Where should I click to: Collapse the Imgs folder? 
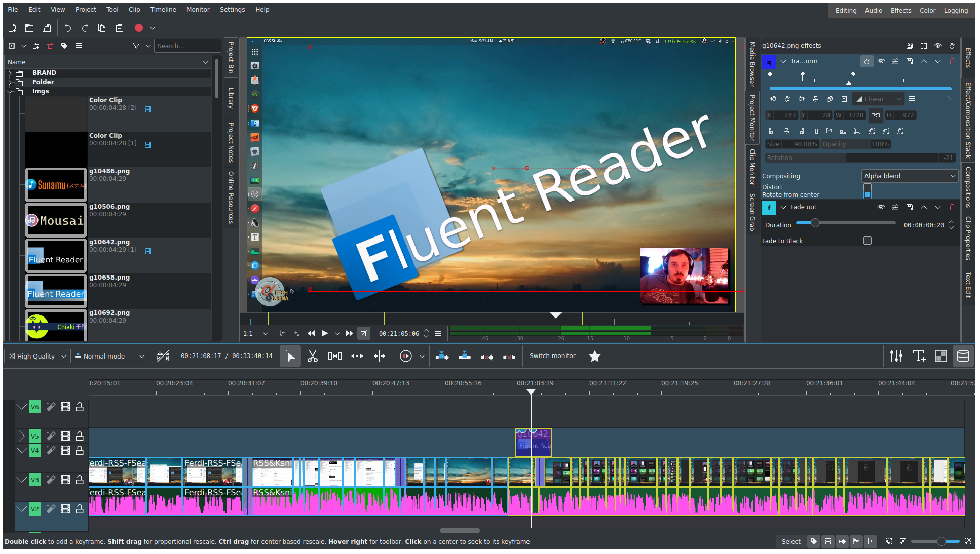point(10,92)
